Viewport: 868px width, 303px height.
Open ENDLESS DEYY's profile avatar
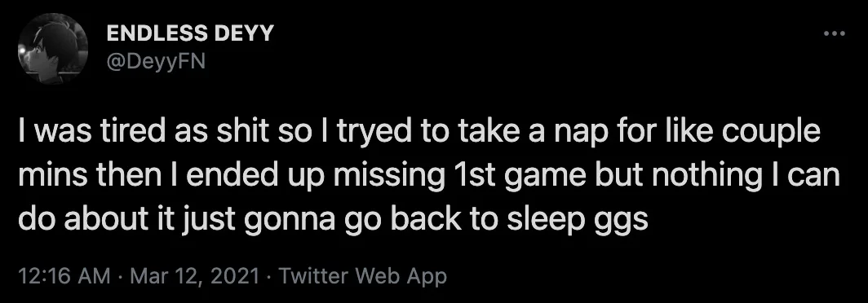click(53, 48)
